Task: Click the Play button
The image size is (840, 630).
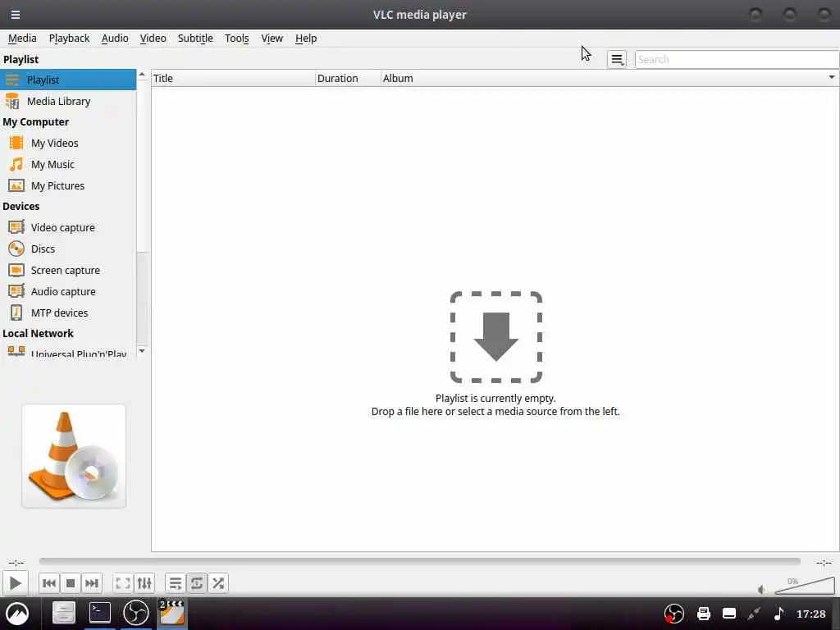Action: [15, 583]
